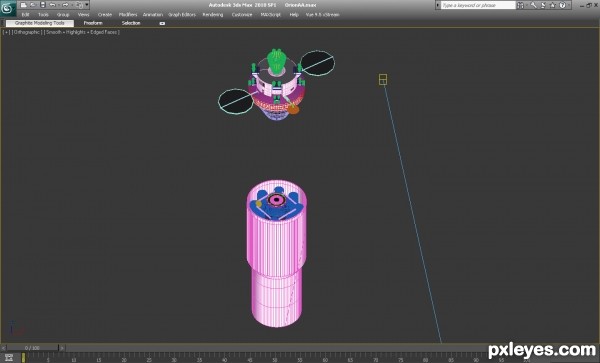Select the Graphite Modeling Tools tab
Screen dimensions: 600x363
tap(40, 23)
